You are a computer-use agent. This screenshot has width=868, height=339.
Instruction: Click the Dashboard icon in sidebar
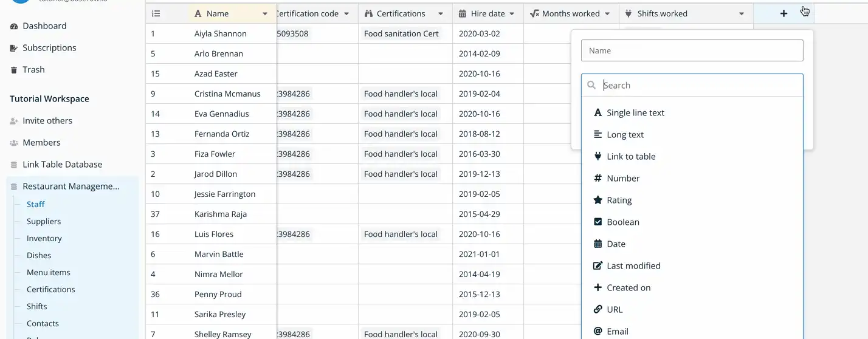tap(14, 26)
